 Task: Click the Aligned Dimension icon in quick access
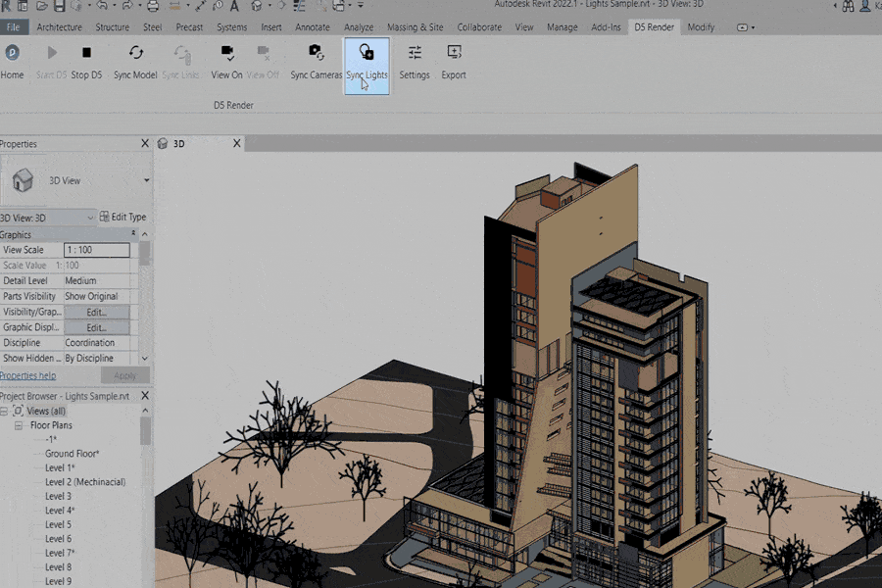tap(201, 6)
